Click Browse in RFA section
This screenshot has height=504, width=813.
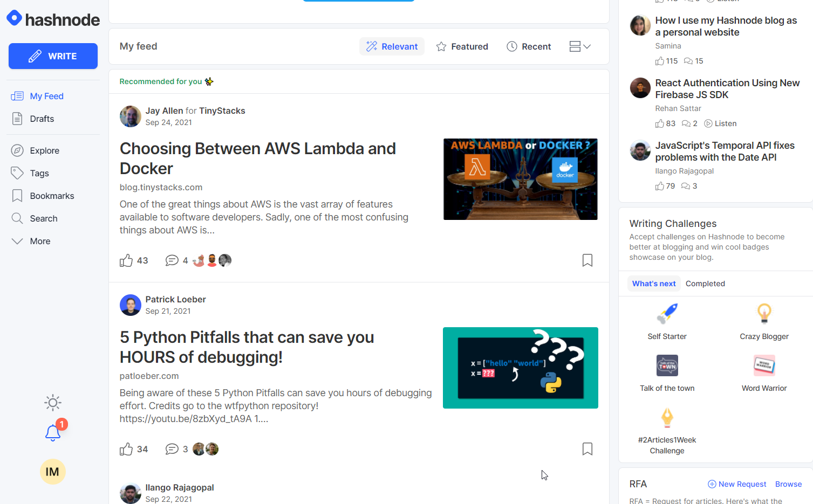788,484
